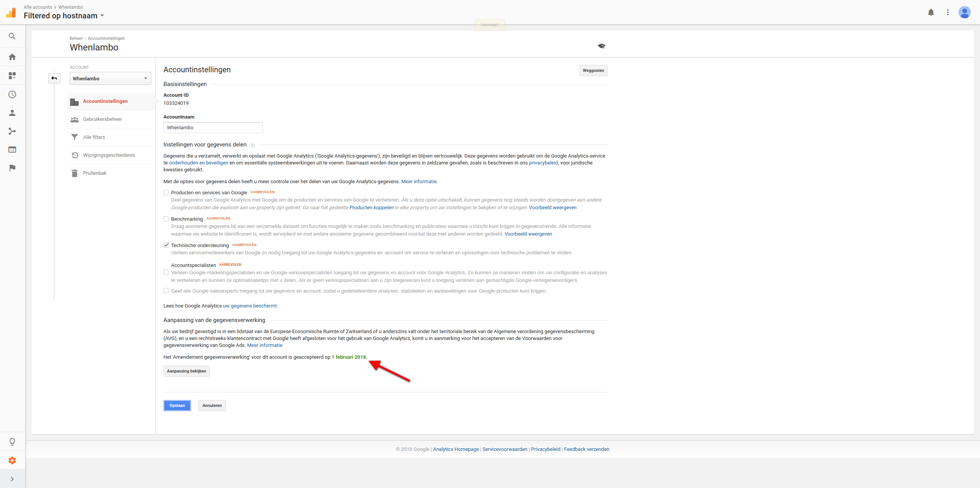This screenshot has height=488, width=980.
Task: Open the Filtered op hostnaam view selector
Action: pos(64,16)
